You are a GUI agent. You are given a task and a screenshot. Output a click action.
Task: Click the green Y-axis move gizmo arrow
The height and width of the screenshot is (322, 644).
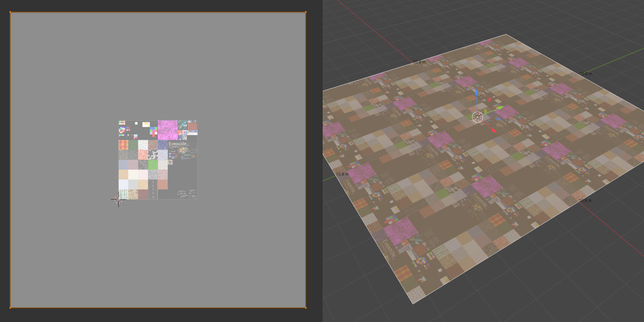[500, 107]
